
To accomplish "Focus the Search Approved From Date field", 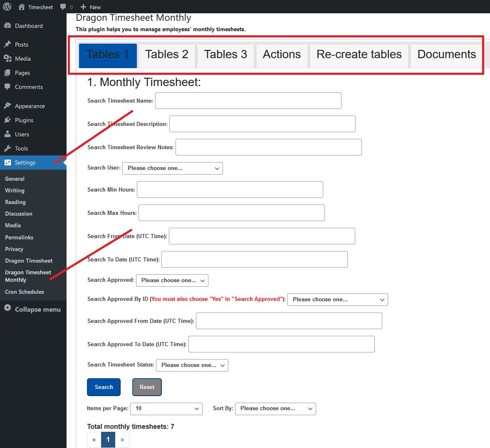I will [x=289, y=321].
